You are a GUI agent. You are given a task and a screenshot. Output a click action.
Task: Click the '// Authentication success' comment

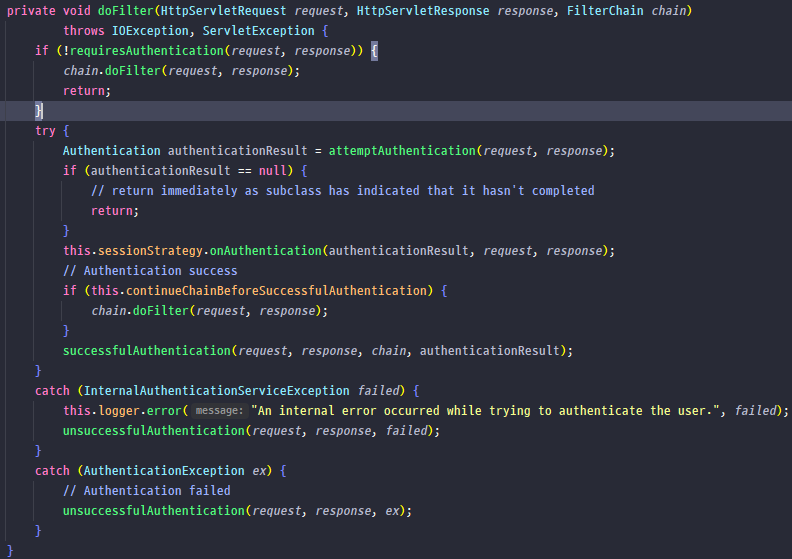click(x=150, y=271)
